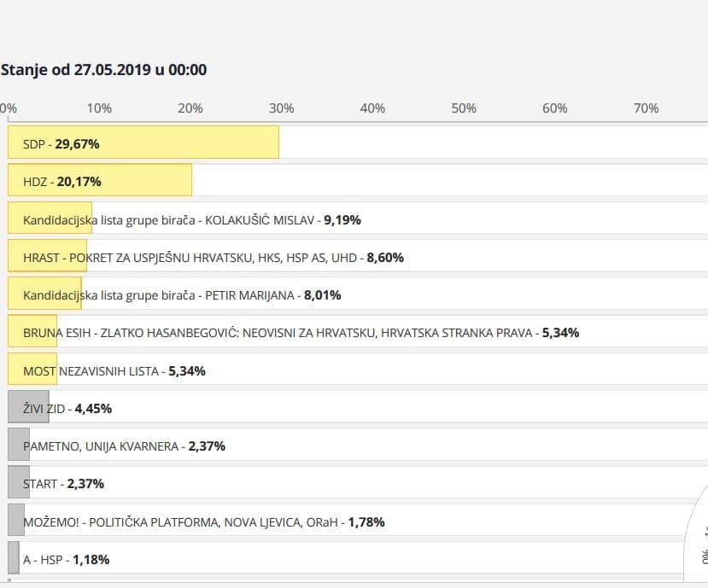The height and width of the screenshot is (588, 708).
Task: Click the 10% axis tick label
Action: click(99, 108)
